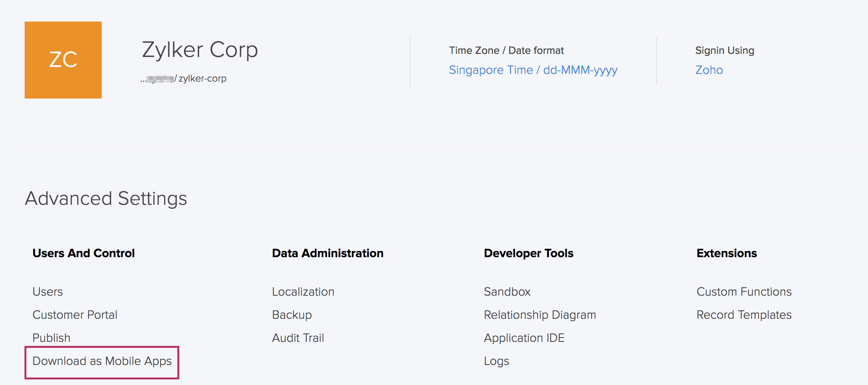This screenshot has width=868, height=385.
Task: Click the Time Zone / Date format label
Action: [506, 50]
